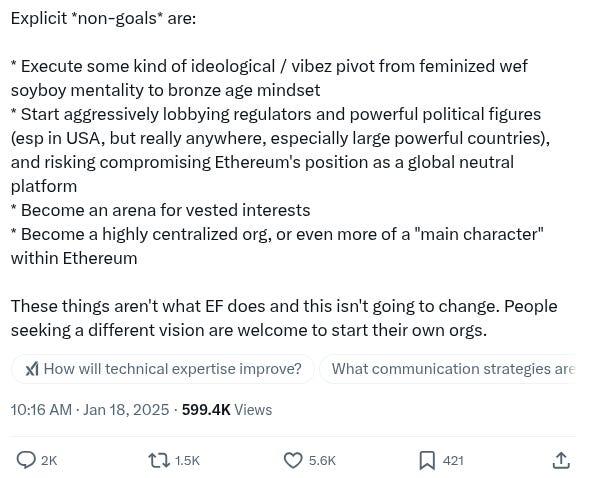Select 'How will technical expertise improve?' suggestion
This screenshot has width=590, height=478.
(x=163, y=369)
